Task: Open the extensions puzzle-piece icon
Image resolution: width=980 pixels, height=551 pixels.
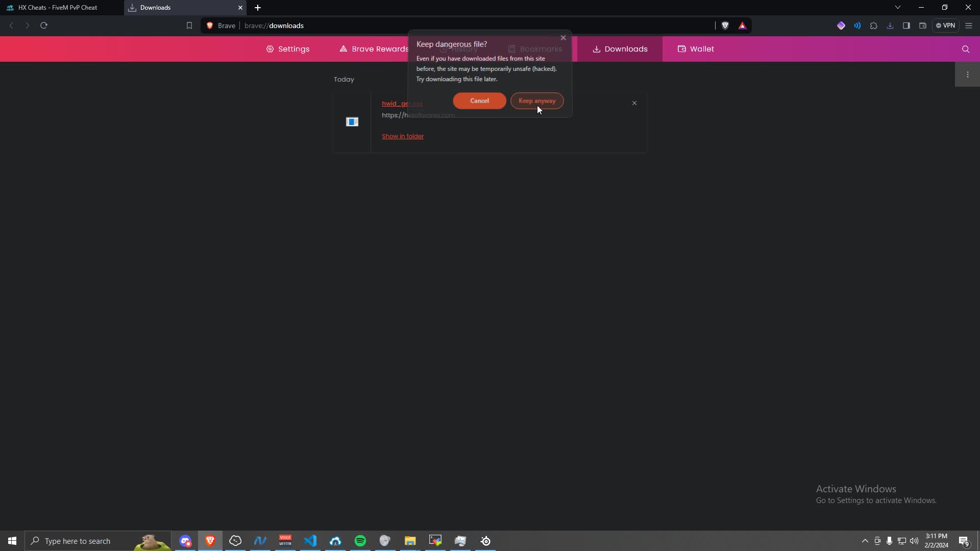Action: click(874, 26)
